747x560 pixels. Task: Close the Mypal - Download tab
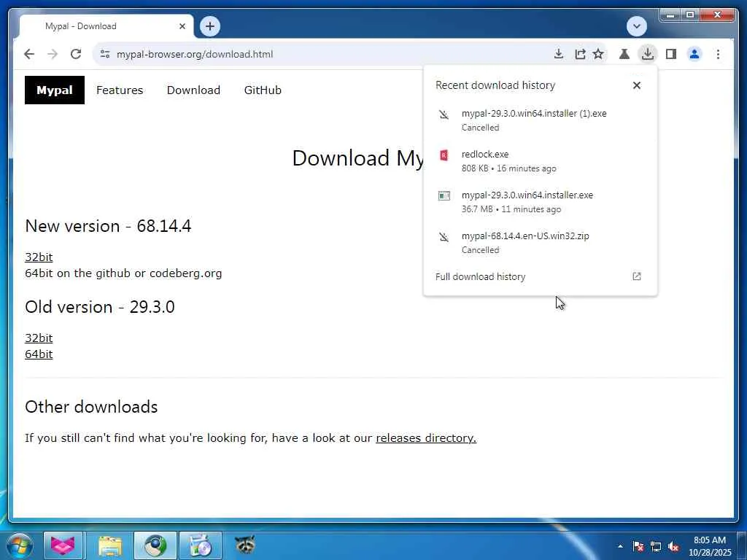point(182,26)
